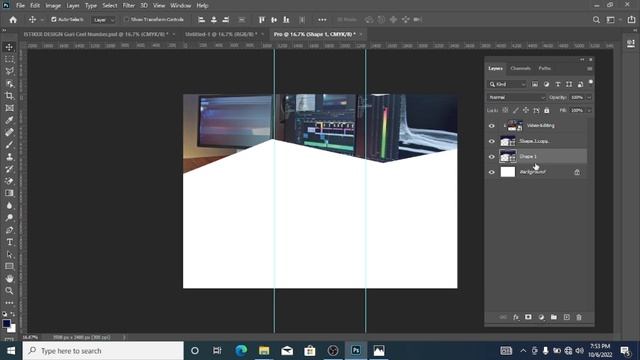Click the Windows search box

(103, 351)
